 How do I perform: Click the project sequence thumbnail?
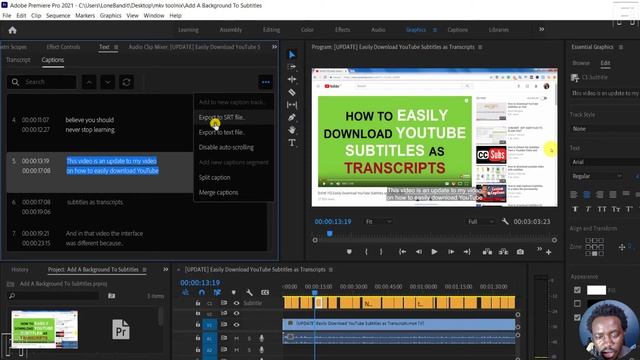click(44, 329)
